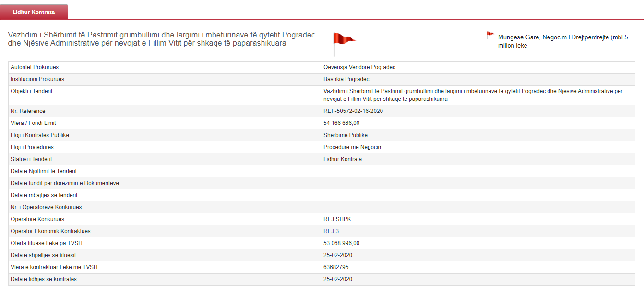Screen dimensions: 644x286
Task: Click the Oferta fituese Leke pa TVSH label
Action: (x=47, y=243)
